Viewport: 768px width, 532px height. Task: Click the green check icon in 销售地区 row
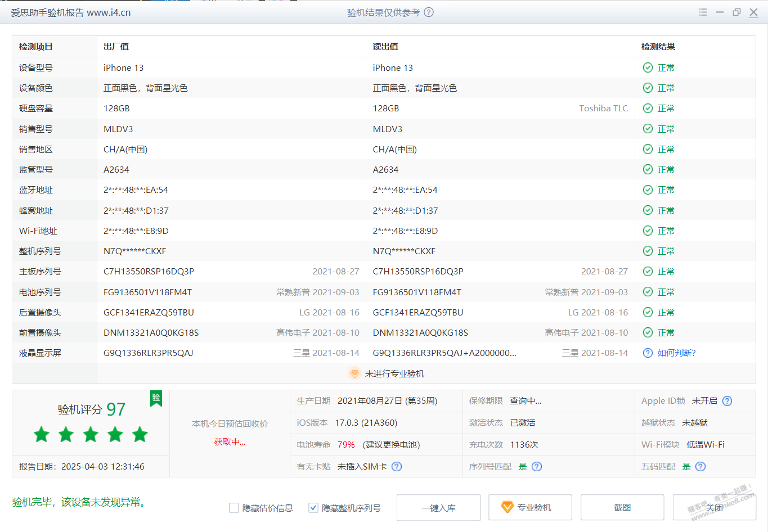648,149
